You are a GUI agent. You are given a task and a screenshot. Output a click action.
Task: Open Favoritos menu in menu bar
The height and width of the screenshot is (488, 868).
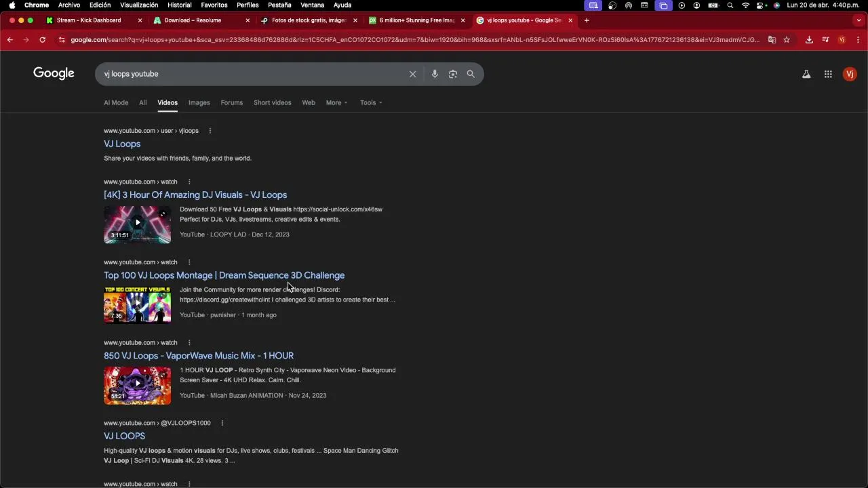214,5
